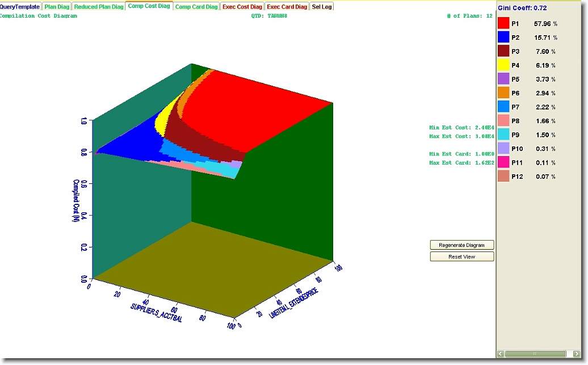Choose the yellow P4 plan swatch
The width and height of the screenshot is (588, 365).
pos(503,65)
